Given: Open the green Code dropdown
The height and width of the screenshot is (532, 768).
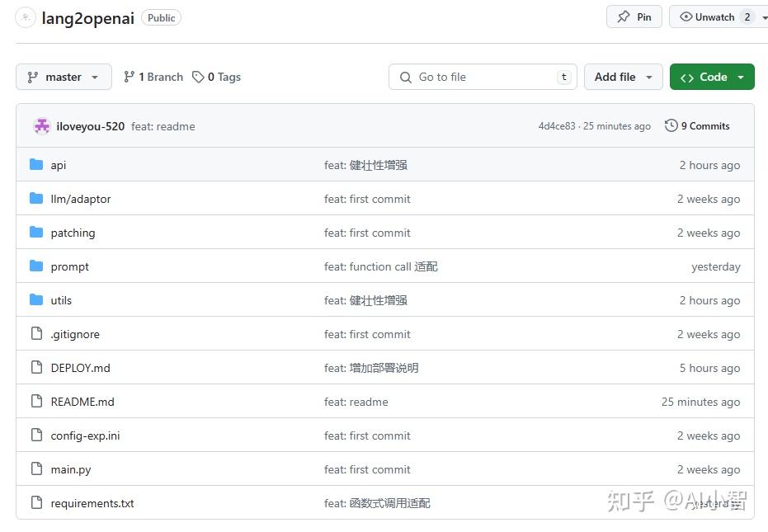Looking at the screenshot, I should (x=712, y=77).
